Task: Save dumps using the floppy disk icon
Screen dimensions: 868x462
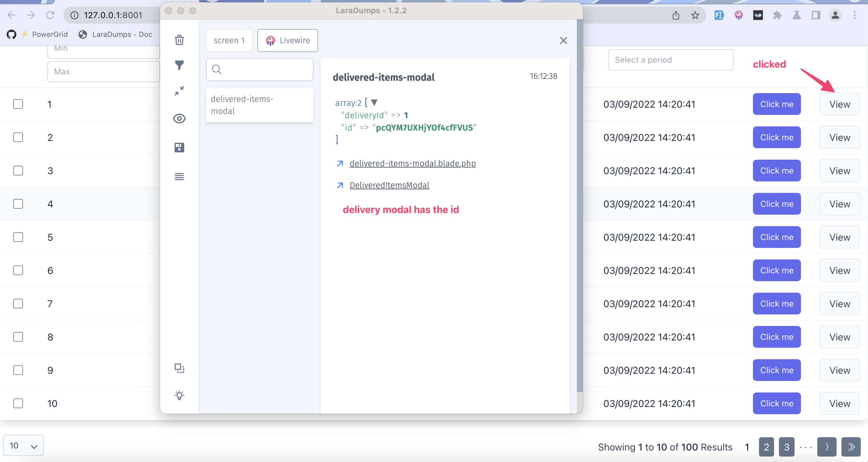Action: tap(179, 147)
